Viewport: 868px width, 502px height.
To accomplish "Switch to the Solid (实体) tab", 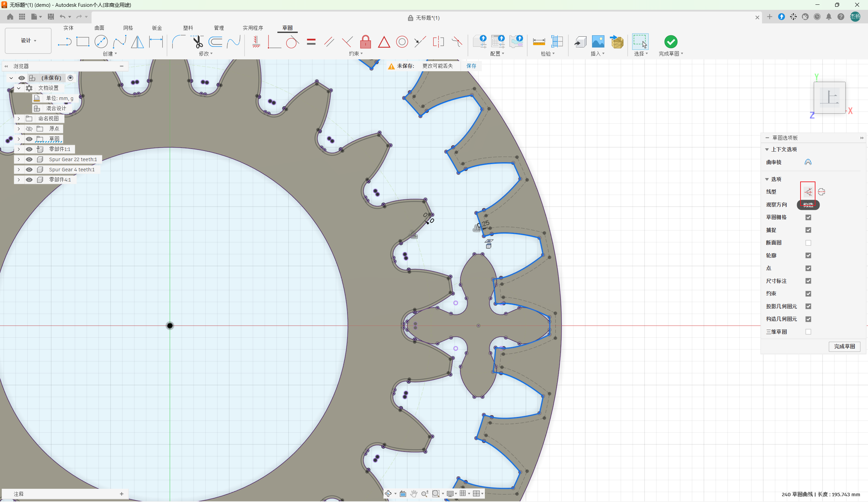I will 68,28.
